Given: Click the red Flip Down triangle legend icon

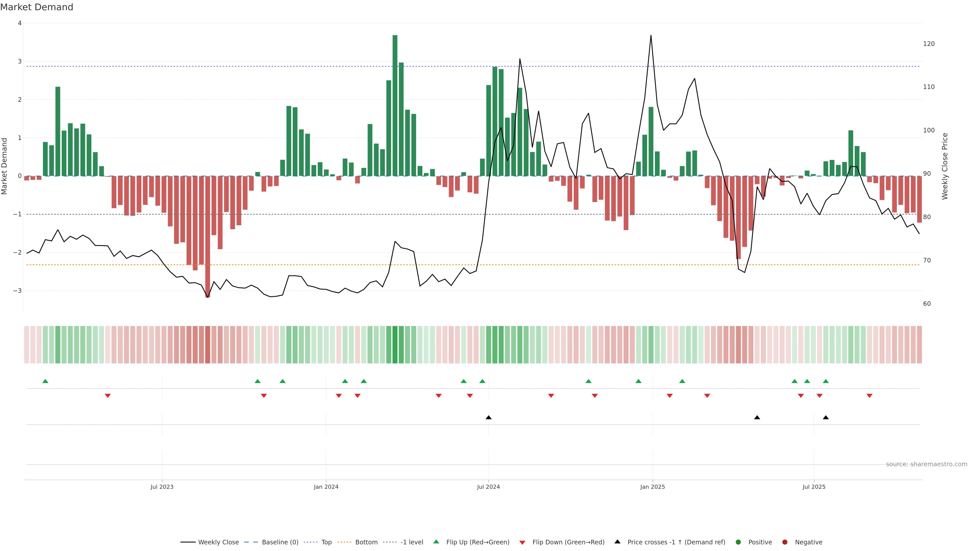Looking at the screenshot, I should tap(522, 542).
